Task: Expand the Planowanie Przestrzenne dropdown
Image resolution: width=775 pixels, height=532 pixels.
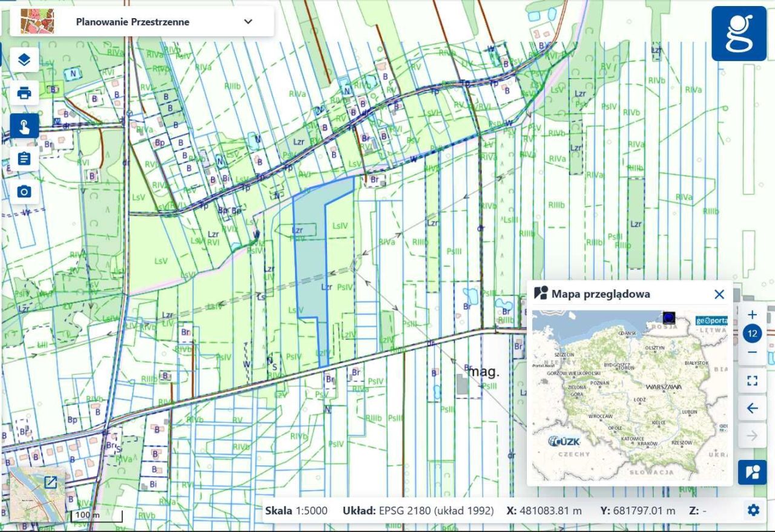Action: click(x=142, y=22)
